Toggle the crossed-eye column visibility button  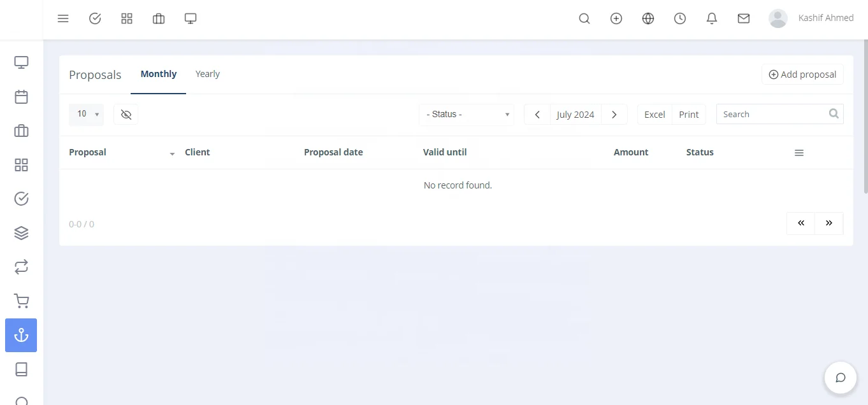[x=126, y=114]
